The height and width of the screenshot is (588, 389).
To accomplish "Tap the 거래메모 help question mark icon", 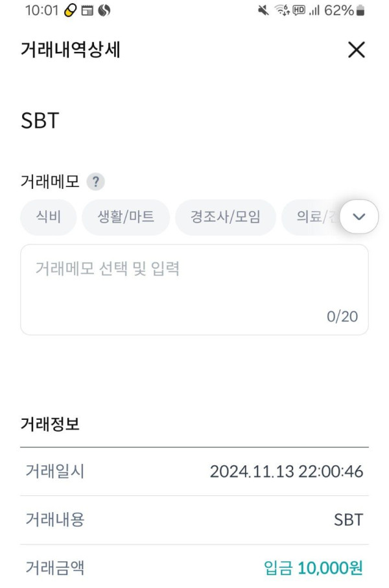I will (x=96, y=182).
